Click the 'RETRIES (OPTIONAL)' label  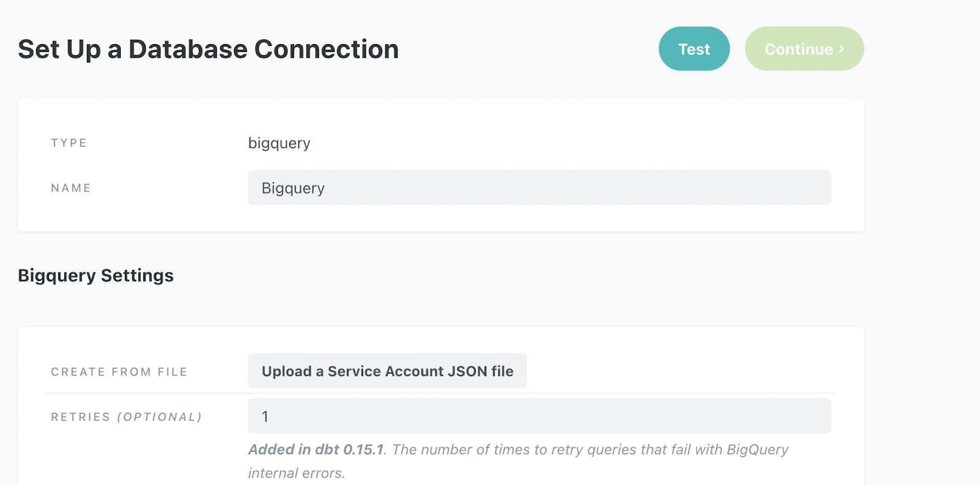tap(126, 417)
